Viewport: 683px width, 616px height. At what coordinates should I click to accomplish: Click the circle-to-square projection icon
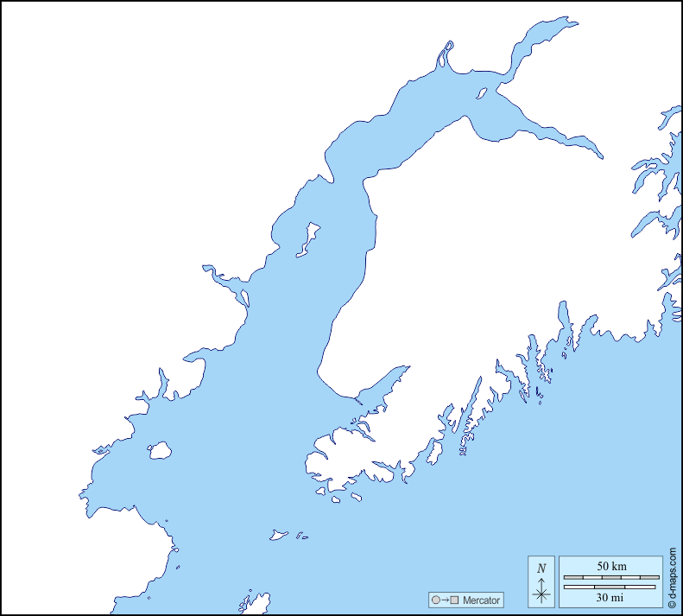(x=445, y=600)
